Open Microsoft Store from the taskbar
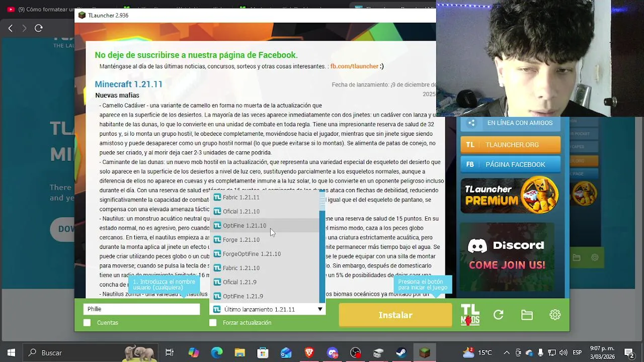Screen dimensions: 644x362 click(263, 353)
